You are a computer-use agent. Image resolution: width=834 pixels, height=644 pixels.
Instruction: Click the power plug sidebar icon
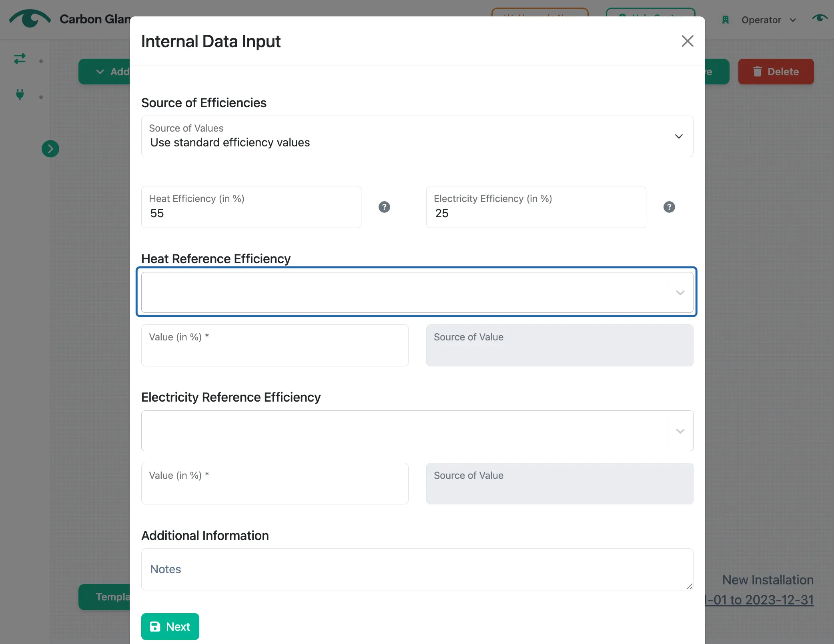(20, 94)
